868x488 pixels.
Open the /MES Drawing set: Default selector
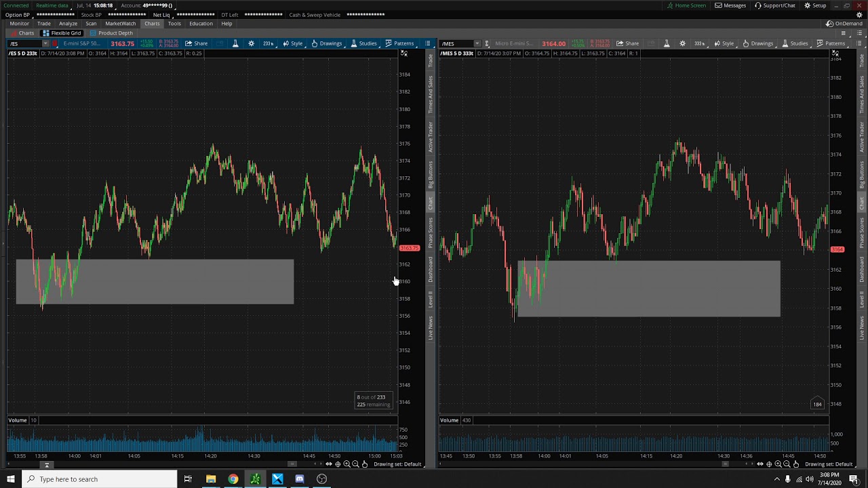[x=829, y=464]
